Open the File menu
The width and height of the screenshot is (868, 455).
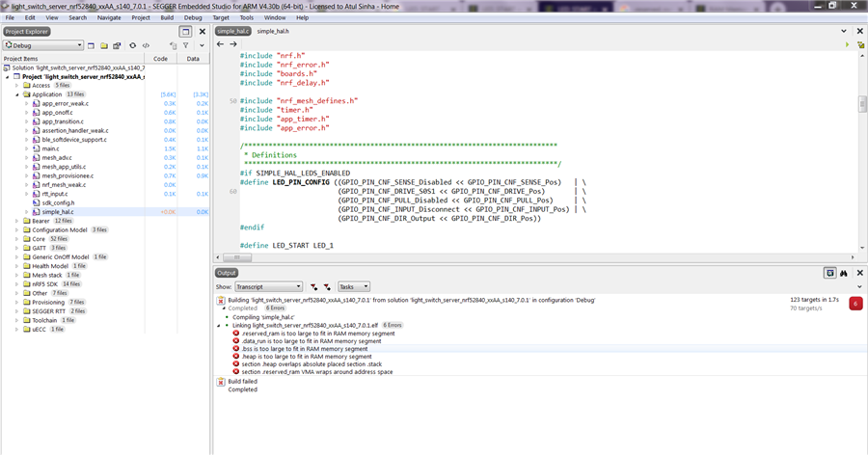pyautogui.click(x=10, y=17)
